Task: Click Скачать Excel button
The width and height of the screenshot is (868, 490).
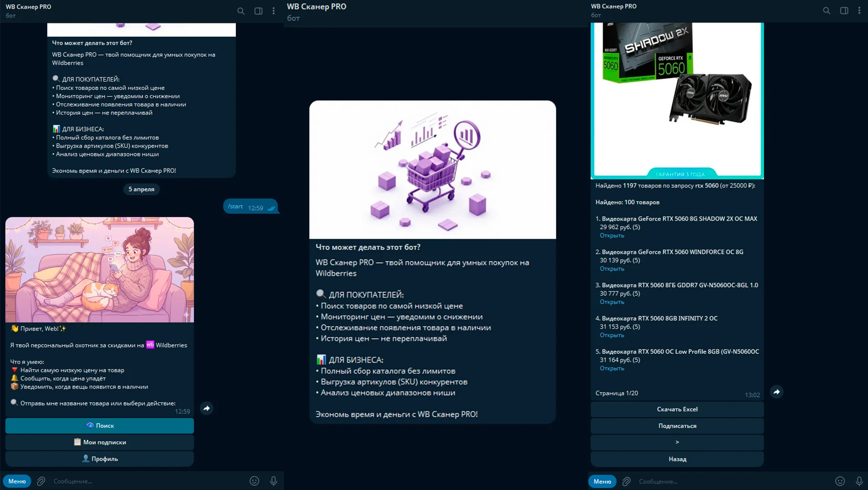Action: tap(677, 409)
